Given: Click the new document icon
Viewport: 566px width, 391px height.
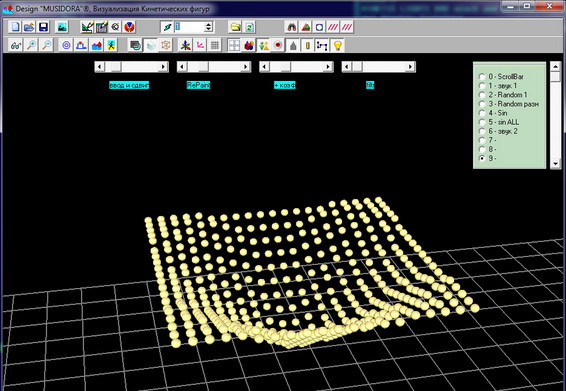Looking at the screenshot, I should (x=15, y=27).
